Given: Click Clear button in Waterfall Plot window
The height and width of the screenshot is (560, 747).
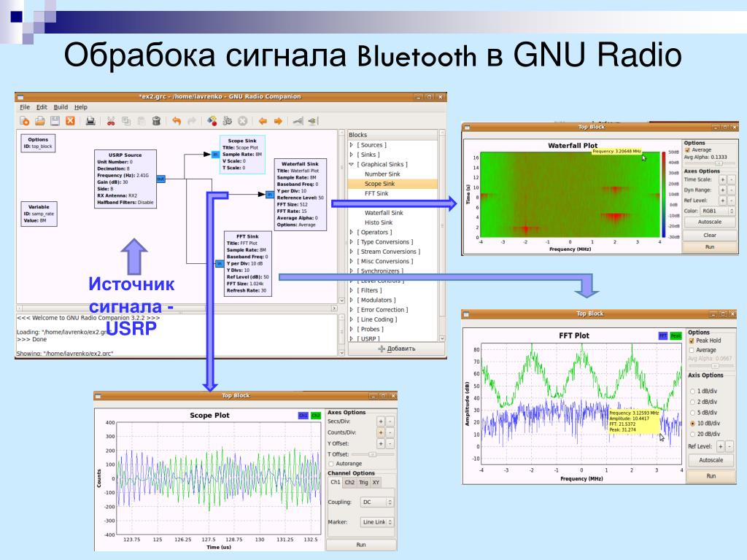Looking at the screenshot, I should pyautogui.click(x=710, y=236).
